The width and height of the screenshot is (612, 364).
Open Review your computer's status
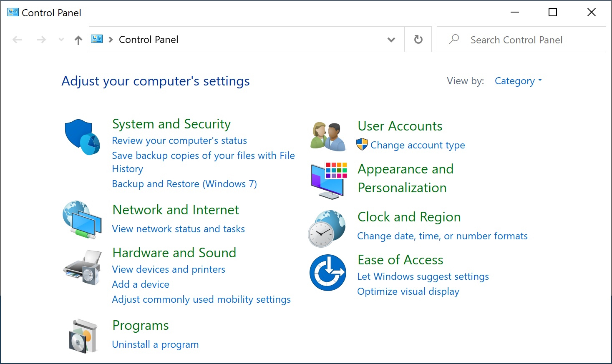click(x=179, y=141)
